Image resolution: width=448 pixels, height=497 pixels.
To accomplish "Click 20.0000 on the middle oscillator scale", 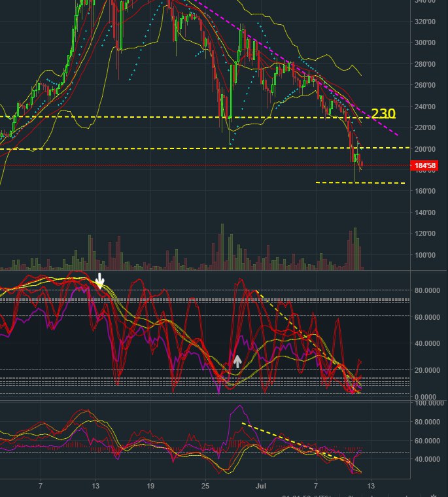I will 427,370.
